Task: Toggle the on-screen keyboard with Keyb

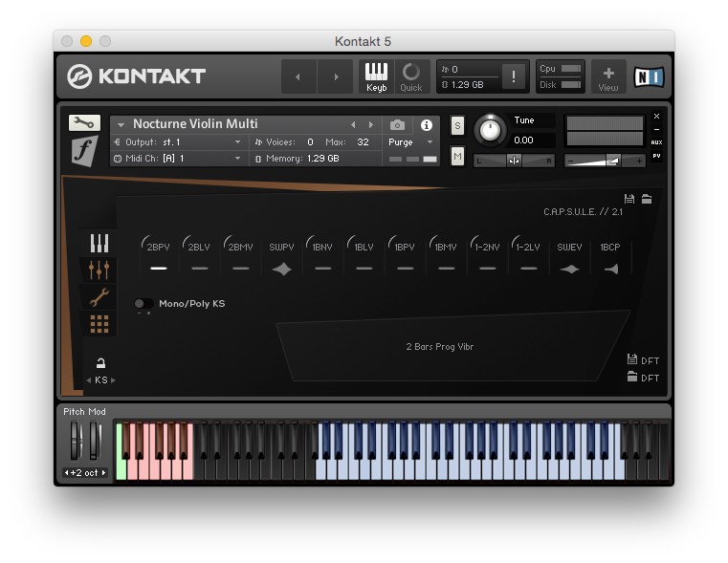Action: click(376, 76)
